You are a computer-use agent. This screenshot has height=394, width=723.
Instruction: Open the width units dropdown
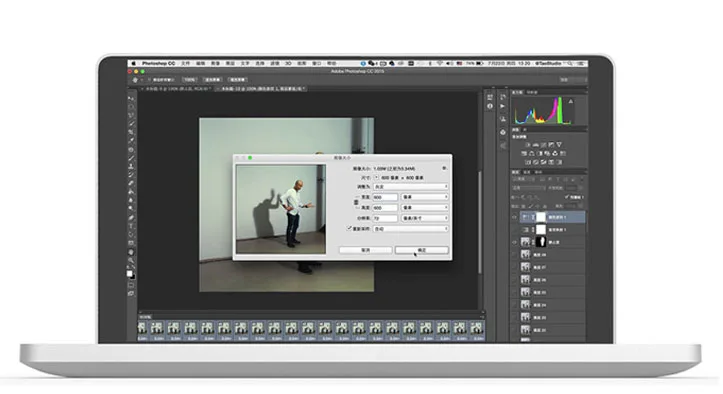click(x=425, y=197)
